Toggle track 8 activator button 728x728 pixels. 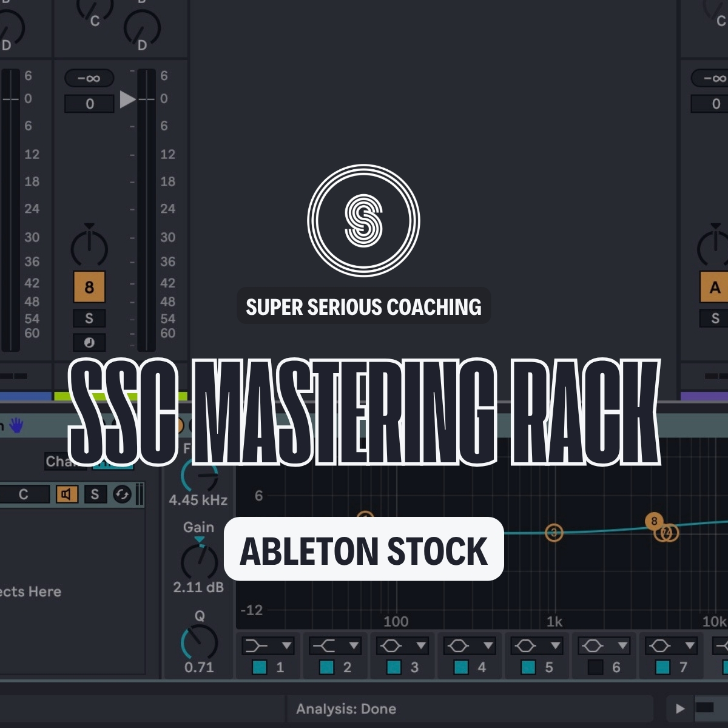89,287
